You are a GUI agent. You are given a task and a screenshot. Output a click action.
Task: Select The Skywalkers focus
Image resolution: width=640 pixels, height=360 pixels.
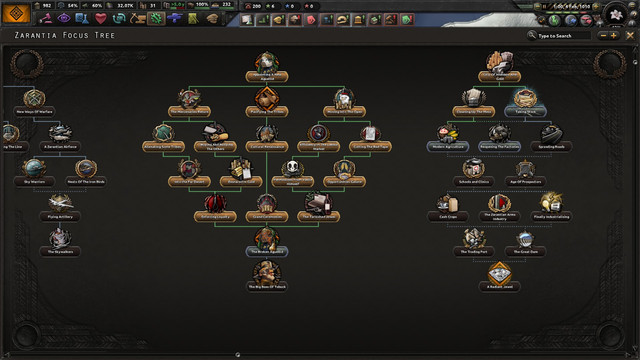pyautogui.click(x=60, y=243)
